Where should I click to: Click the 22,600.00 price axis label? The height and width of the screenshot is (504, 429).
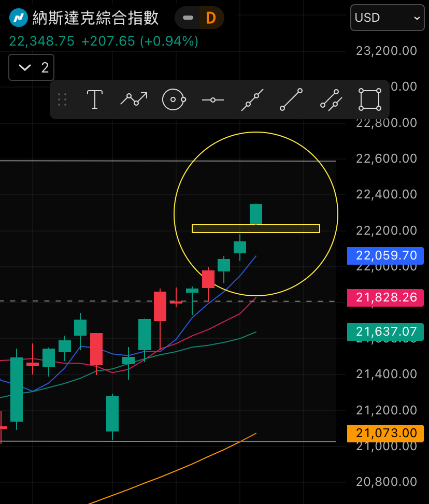pos(387,159)
